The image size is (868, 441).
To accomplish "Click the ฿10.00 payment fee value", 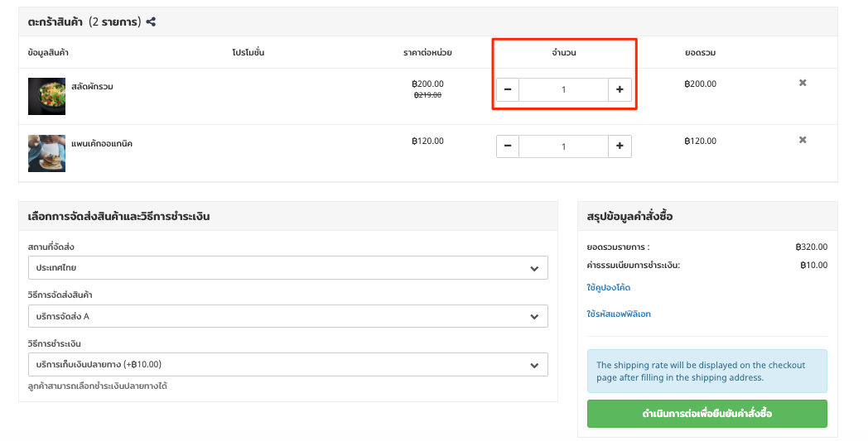I will [x=813, y=265].
